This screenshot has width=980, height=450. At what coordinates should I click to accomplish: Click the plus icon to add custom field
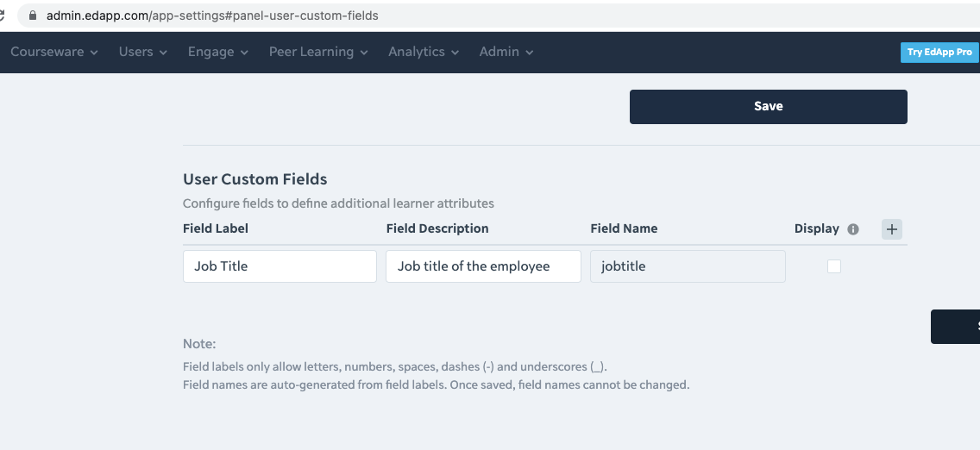(892, 229)
